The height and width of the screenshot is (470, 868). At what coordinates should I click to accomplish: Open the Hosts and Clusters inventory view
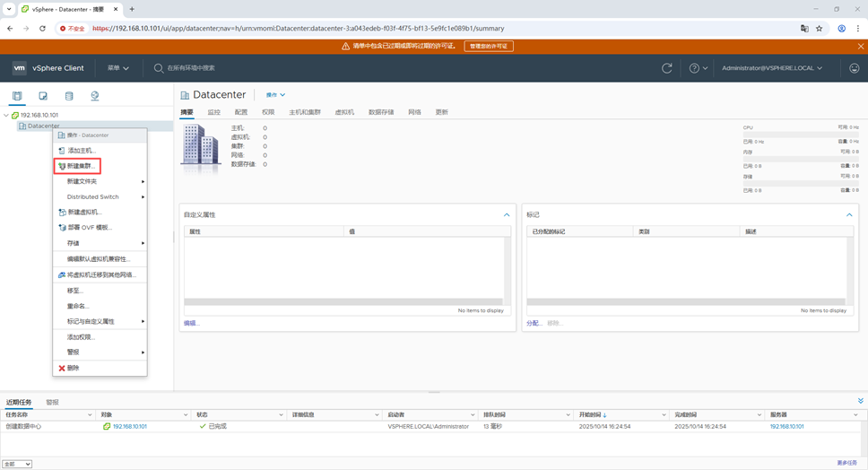[x=17, y=96]
